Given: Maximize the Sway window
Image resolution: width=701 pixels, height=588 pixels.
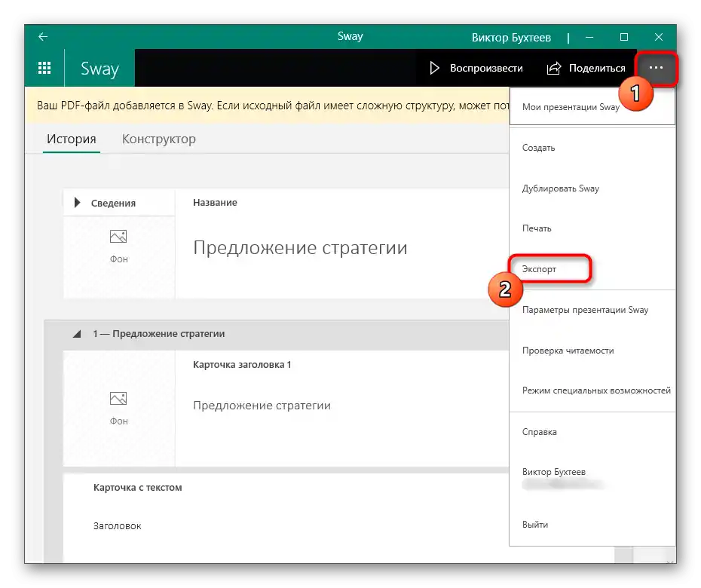Looking at the screenshot, I should (x=624, y=37).
